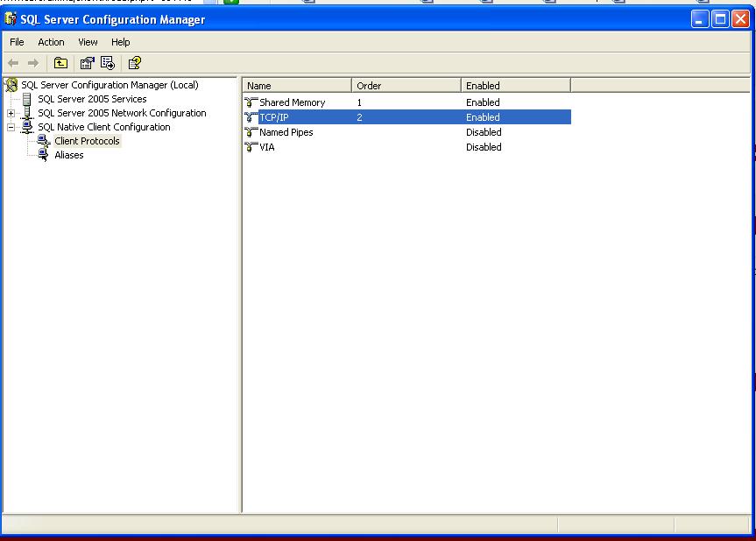Open the Action menu
756x541 pixels.
tap(51, 42)
